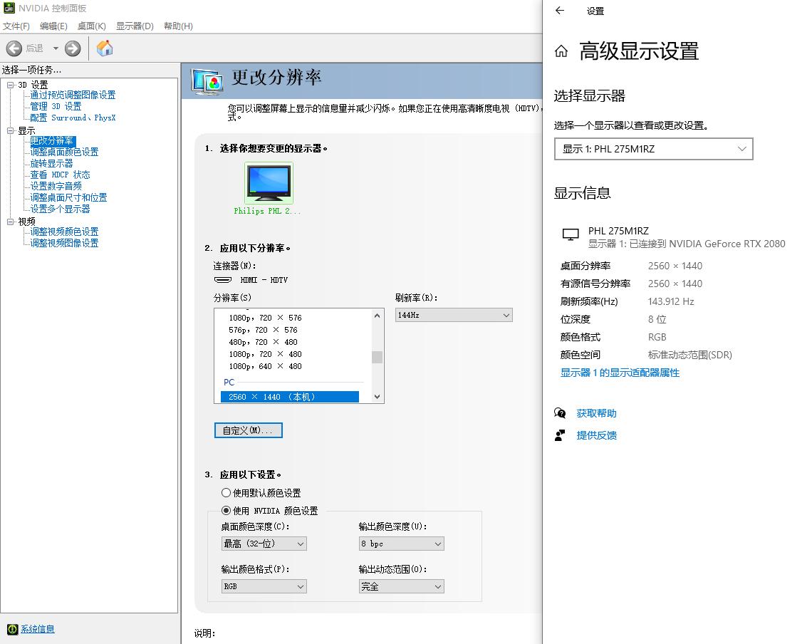Open the 桌面颜色深度 dropdown
Viewport: 812px width, 644px height.
[264, 544]
